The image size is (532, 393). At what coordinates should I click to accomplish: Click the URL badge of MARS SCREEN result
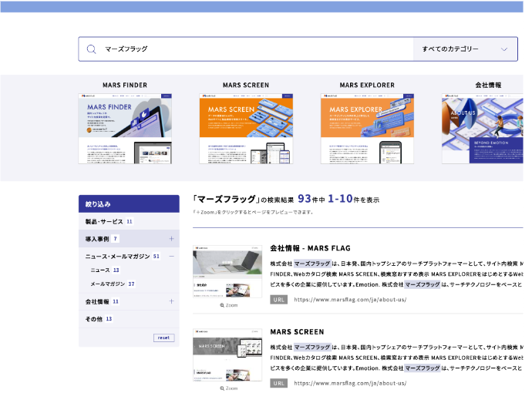coord(278,383)
